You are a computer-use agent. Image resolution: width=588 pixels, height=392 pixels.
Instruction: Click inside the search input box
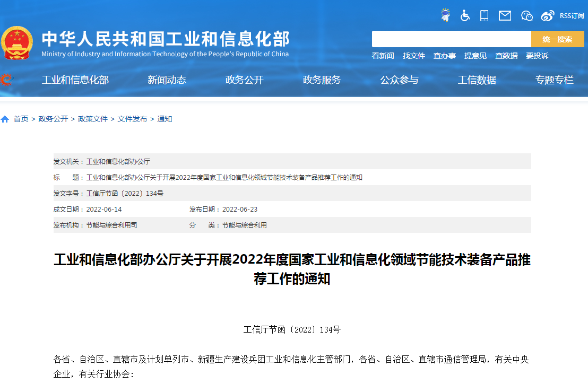click(451, 38)
